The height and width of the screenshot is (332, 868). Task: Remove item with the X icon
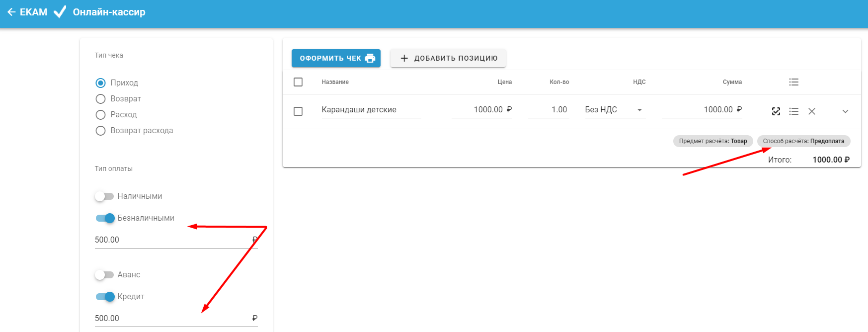(811, 111)
